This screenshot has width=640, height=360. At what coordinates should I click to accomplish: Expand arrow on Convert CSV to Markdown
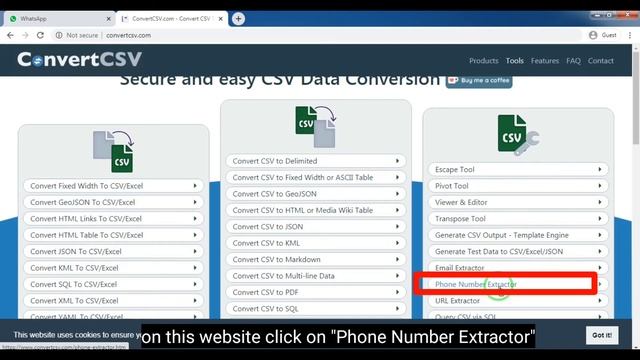tap(397, 259)
